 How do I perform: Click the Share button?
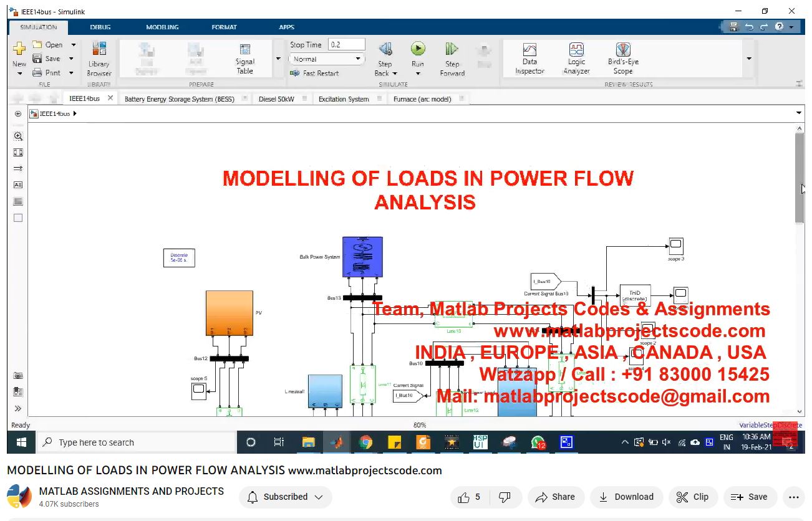555,497
